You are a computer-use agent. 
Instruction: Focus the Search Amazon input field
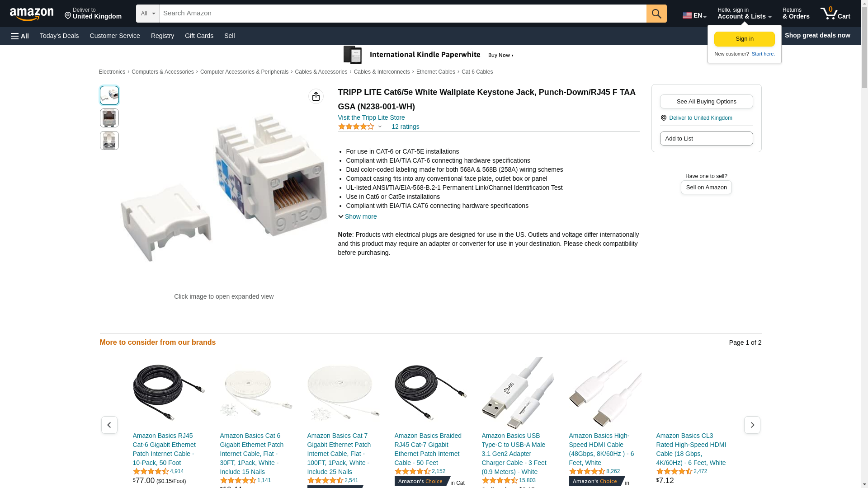403,14
